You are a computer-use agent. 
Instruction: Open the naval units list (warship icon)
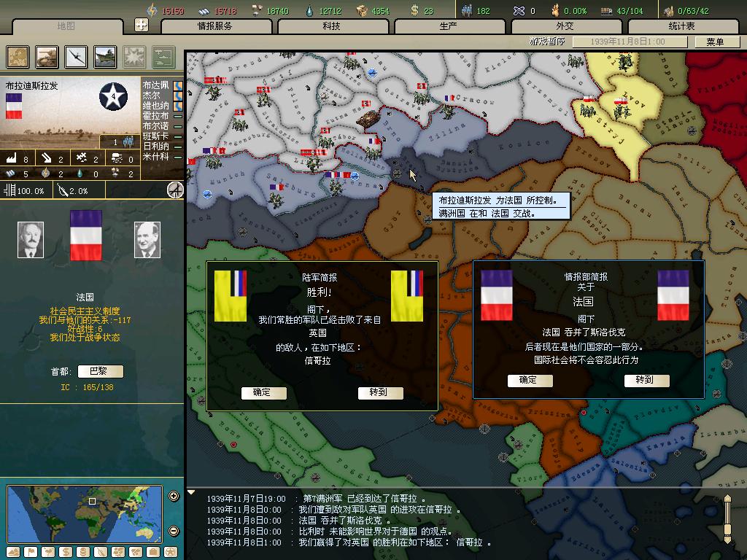[105, 57]
